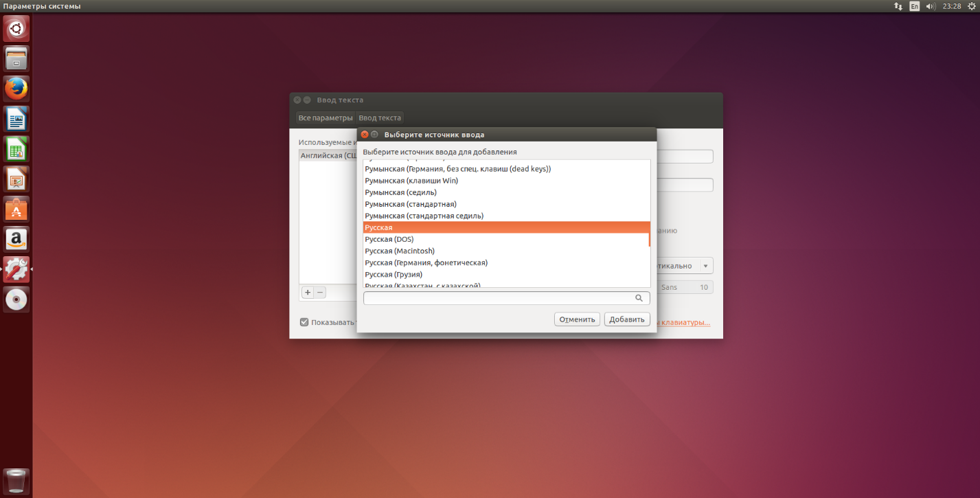This screenshot has width=980, height=498.
Task: Open the Trash in launcher
Action: (16, 482)
